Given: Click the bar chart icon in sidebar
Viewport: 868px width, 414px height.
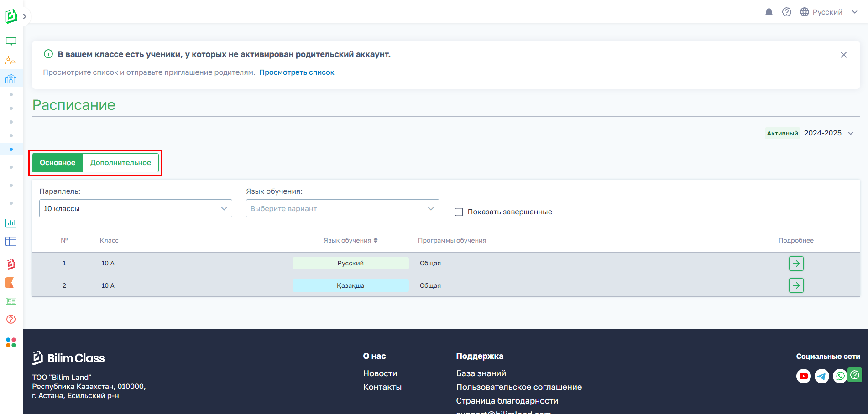Looking at the screenshot, I should point(11,223).
